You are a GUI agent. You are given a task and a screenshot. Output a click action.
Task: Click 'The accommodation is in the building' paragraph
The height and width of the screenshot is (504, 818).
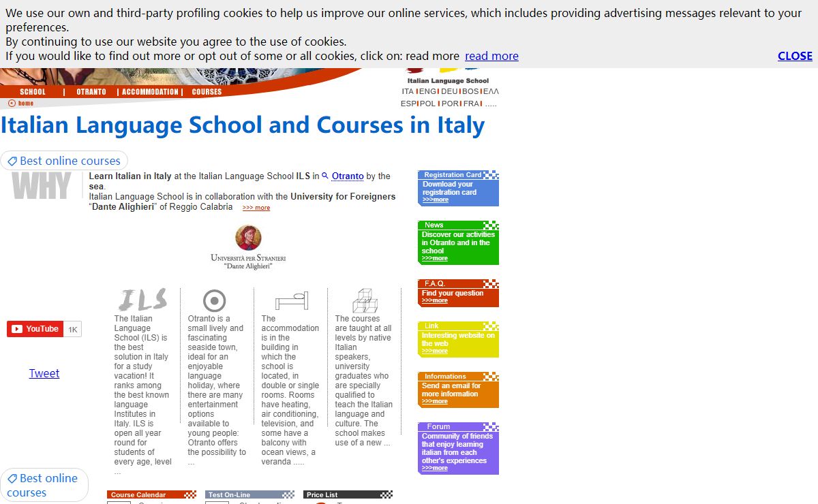(290, 390)
